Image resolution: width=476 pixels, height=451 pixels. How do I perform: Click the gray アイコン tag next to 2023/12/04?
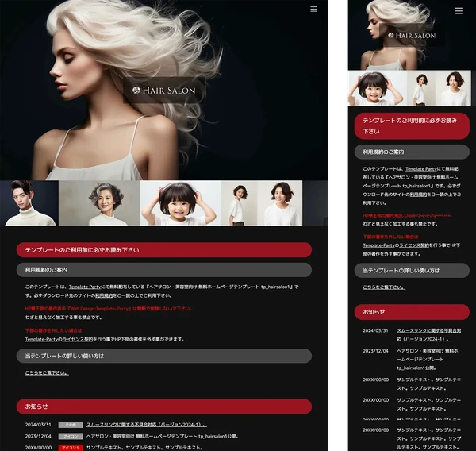(x=71, y=437)
